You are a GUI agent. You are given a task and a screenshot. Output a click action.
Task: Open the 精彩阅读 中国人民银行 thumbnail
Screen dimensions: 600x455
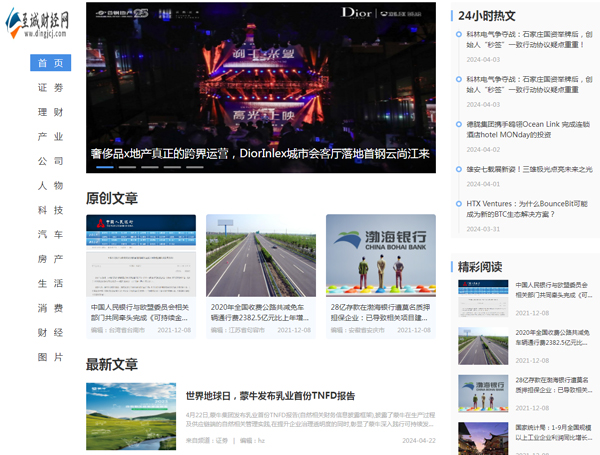[x=483, y=298]
